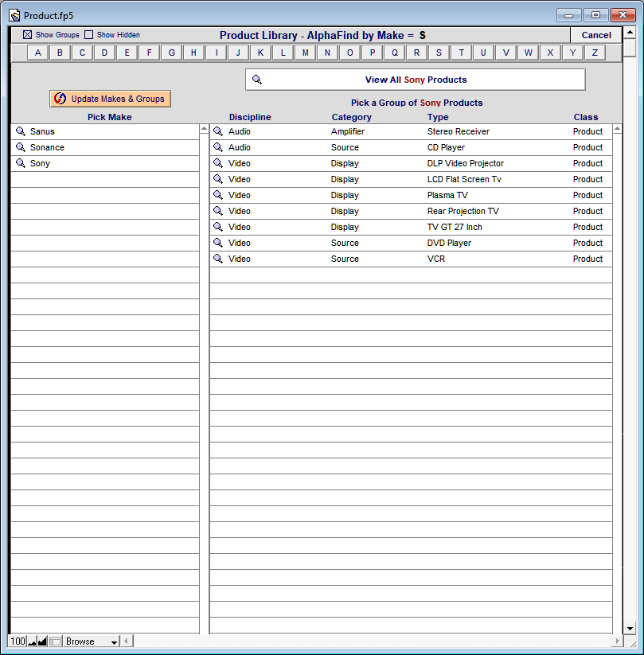
Task: Select letter A in AlphaFind bar
Action: [x=38, y=53]
